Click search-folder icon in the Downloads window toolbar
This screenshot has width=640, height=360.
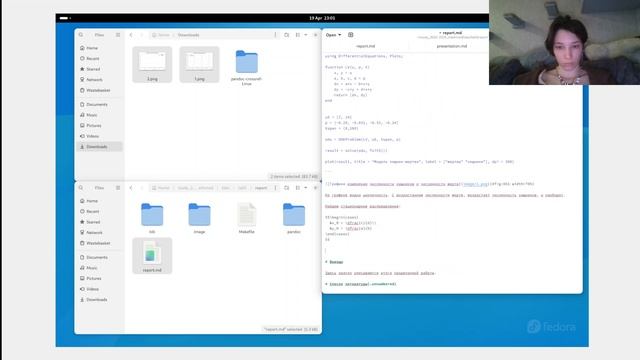[287, 35]
